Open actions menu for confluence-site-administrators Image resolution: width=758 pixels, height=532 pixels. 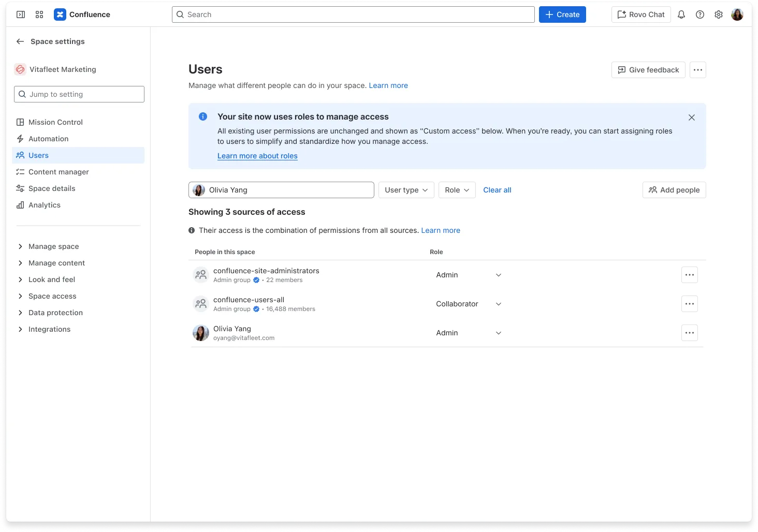tap(690, 275)
